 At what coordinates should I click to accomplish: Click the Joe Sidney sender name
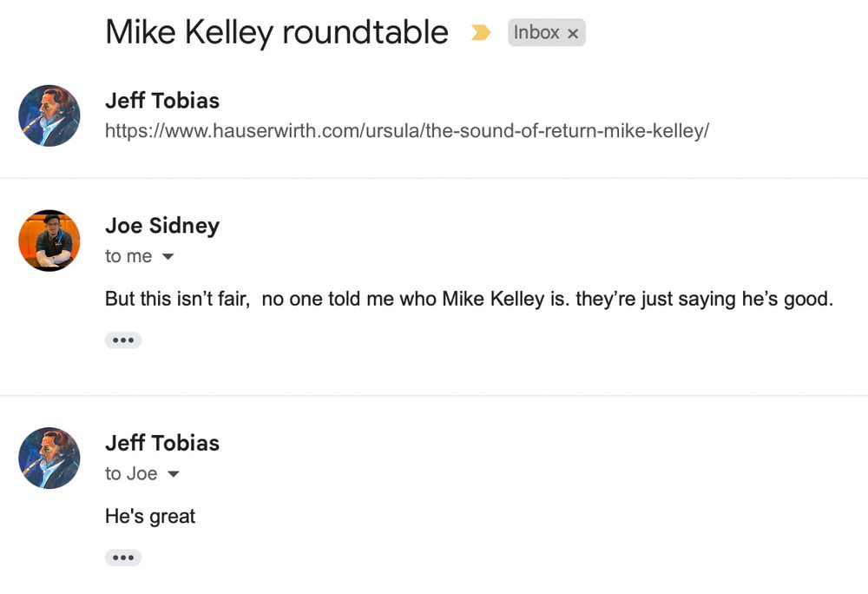click(x=162, y=226)
